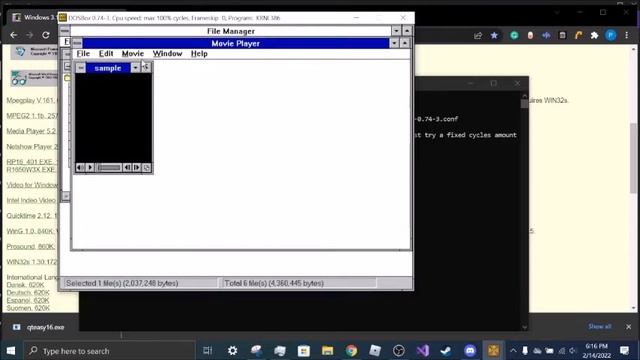Screen dimensions: 640x360
Task: Open the Chrome profile avatar
Action: 611,36
